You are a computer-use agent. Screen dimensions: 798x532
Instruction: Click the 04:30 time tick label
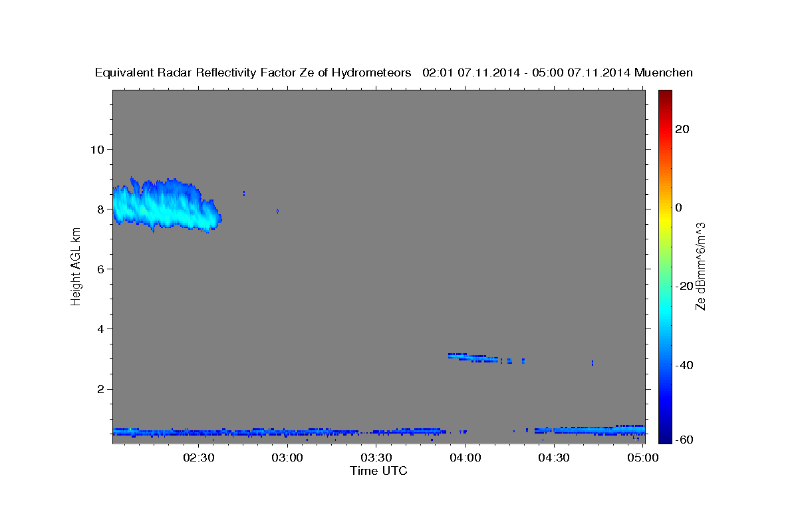click(554, 458)
